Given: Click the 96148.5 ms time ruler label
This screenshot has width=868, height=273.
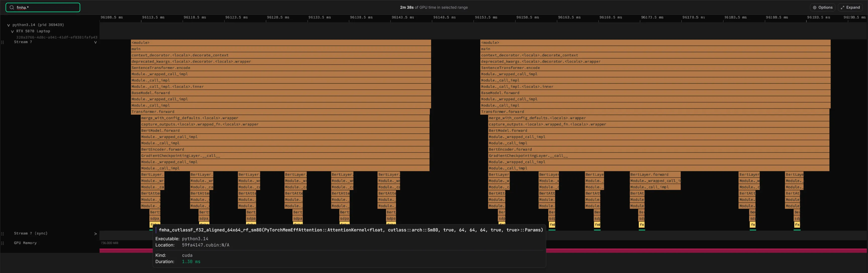Looking at the screenshot, I should pyautogui.click(x=444, y=17).
